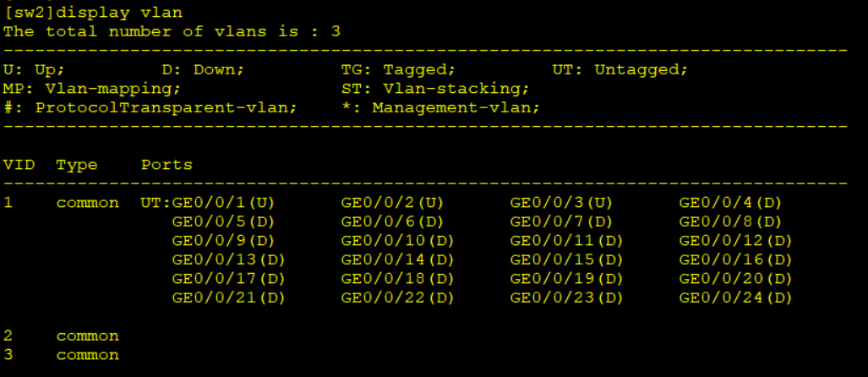
Task: Click the VLAN ID 3 row number
Action: 8,354
